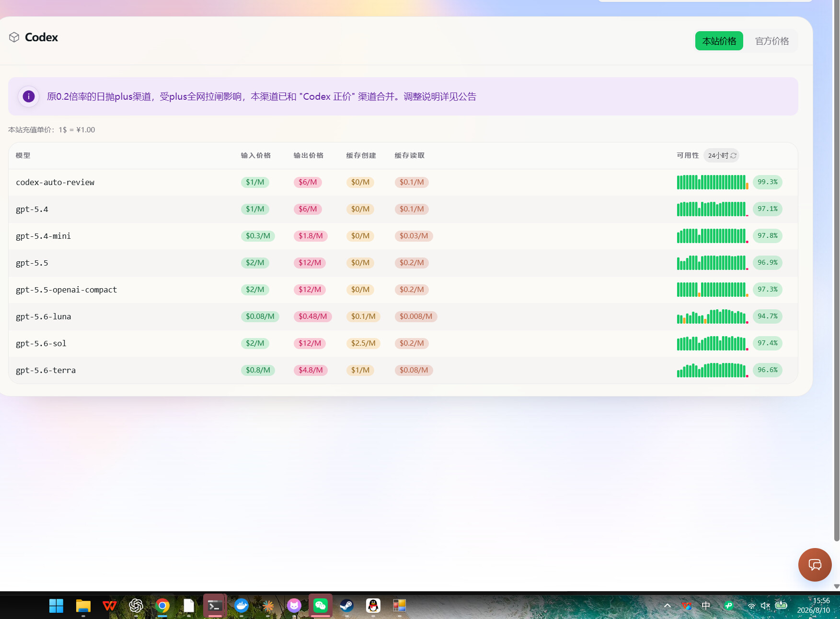840x619 pixels.
Task: Click the 97.1% availability badge
Action: tap(768, 209)
